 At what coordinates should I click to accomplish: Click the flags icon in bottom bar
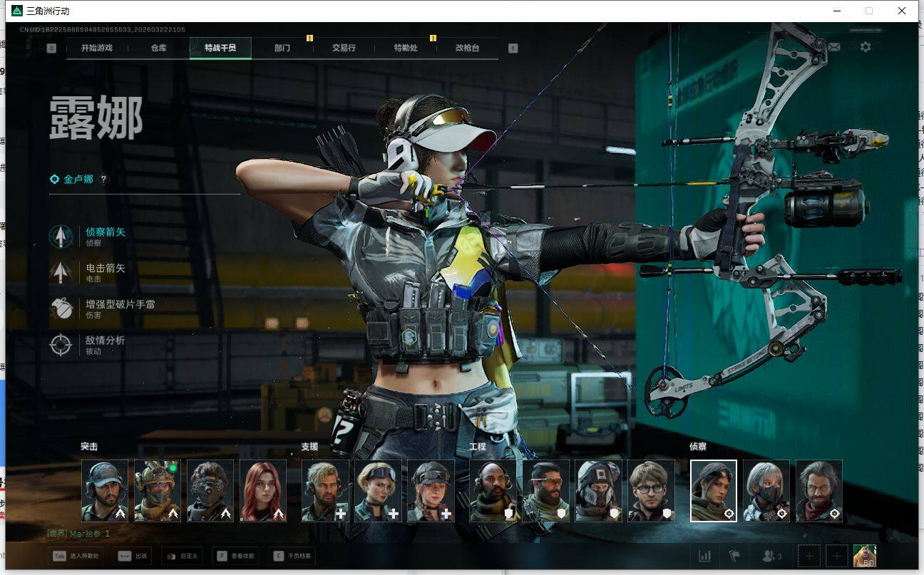click(734, 556)
